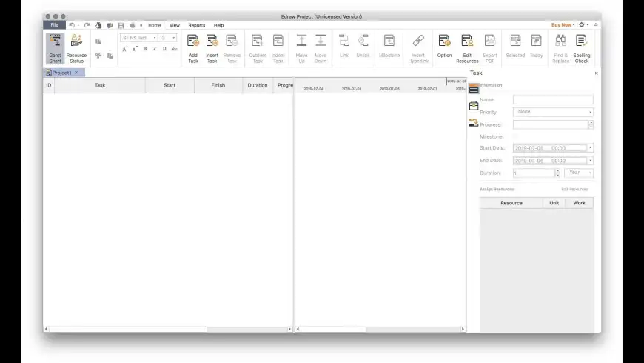Run the Spelling Check tool
This screenshot has height=363, width=644.
point(582,47)
